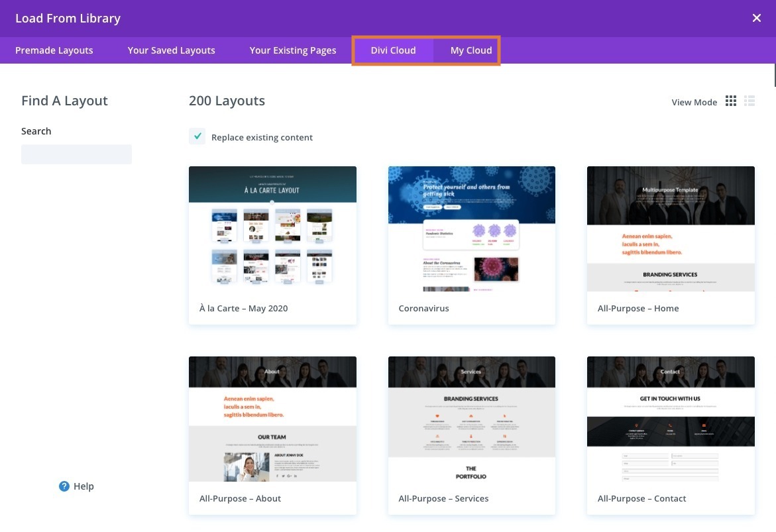Click the Help question mark icon
Screen dimensions: 776x532
[x=64, y=486]
